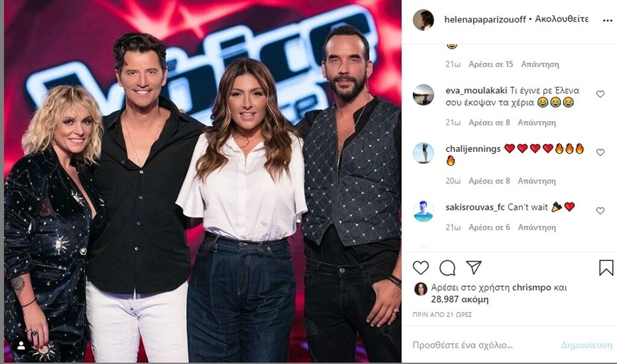Open the three-dot post options menu
Viewport: 617px width, 364px height.
point(607,20)
